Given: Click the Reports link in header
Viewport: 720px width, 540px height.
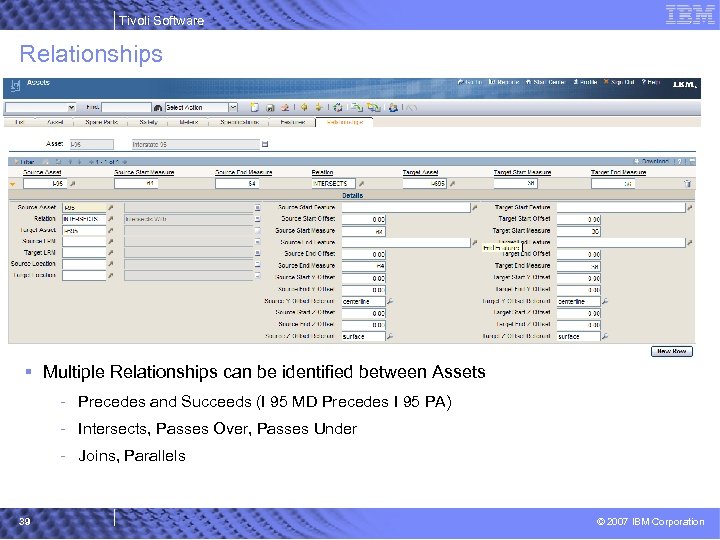Looking at the screenshot, I should click(x=504, y=82).
